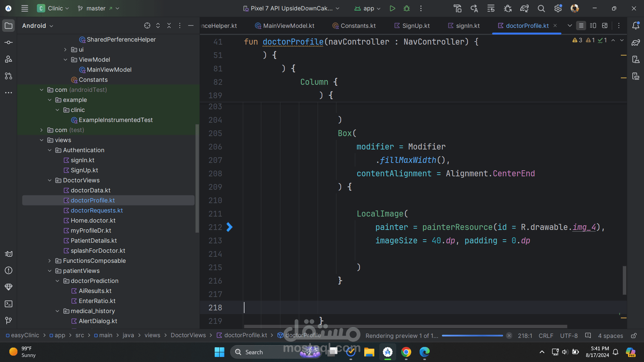
Task: Open the Terminal tool window icon
Action: 9,304
